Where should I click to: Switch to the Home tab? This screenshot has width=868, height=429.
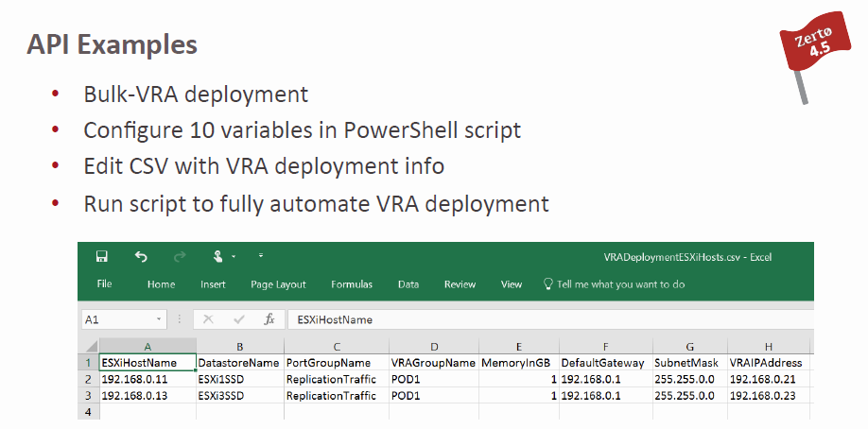coord(161,284)
